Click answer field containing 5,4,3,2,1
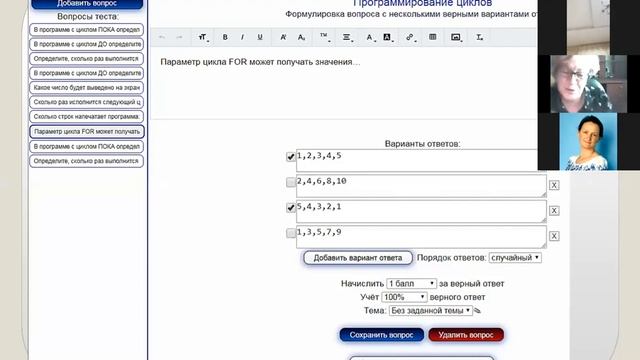 (x=421, y=211)
